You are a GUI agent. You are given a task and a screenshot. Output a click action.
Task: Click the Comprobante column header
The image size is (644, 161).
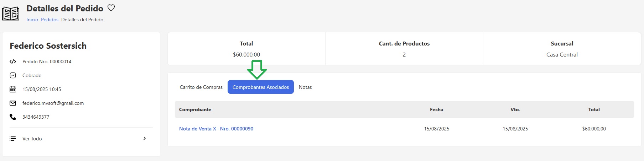pos(195,109)
